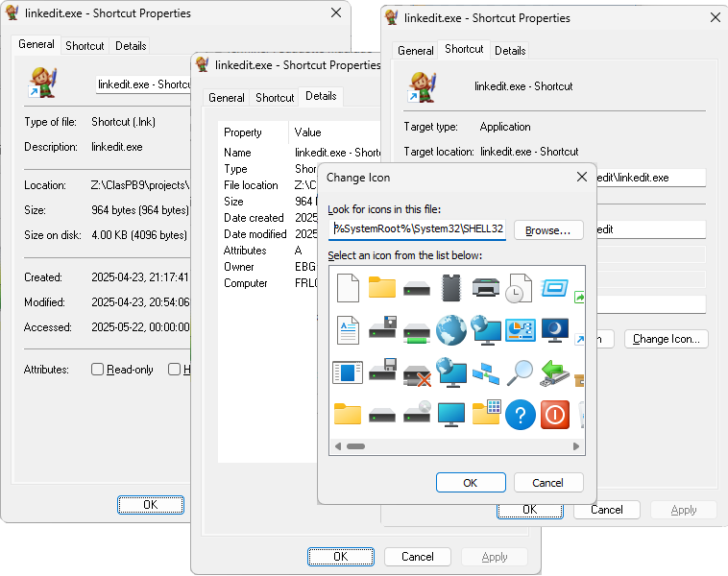Screen dimensions: 728x576
Task: Select the Name property row
Action: [300, 153]
